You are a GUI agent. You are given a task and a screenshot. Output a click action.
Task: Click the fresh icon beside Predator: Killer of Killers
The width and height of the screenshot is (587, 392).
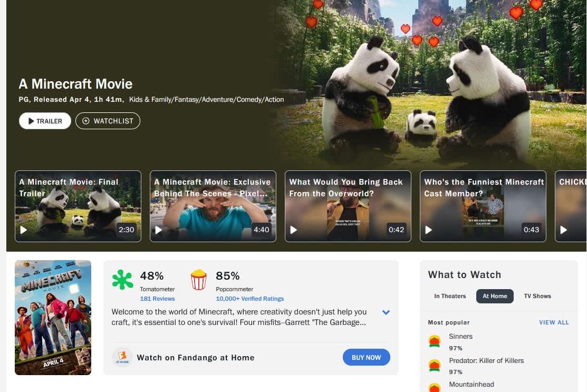434,366
